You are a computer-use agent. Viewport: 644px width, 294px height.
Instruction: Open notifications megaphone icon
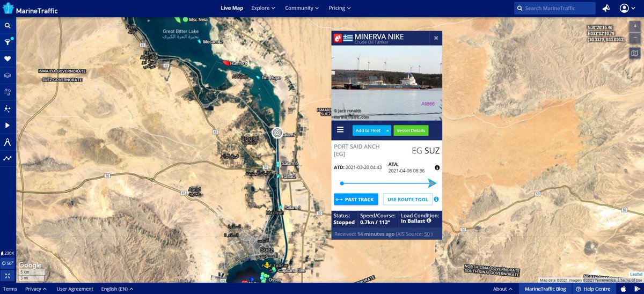click(x=606, y=8)
